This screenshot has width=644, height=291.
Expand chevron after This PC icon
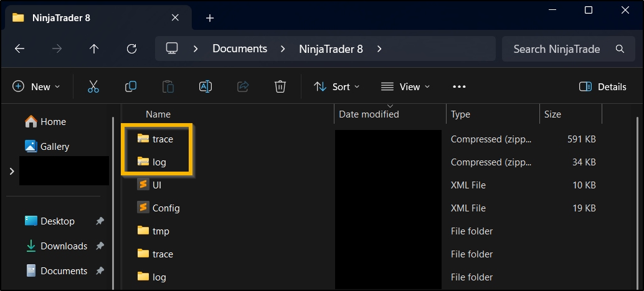196,48
